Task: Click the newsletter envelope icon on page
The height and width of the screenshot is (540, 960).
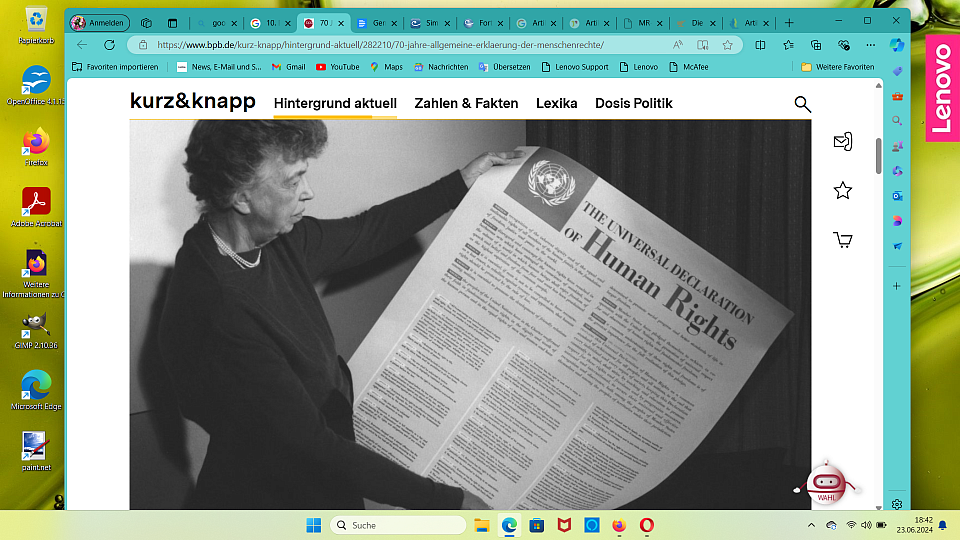Action: tap(843, 141)
